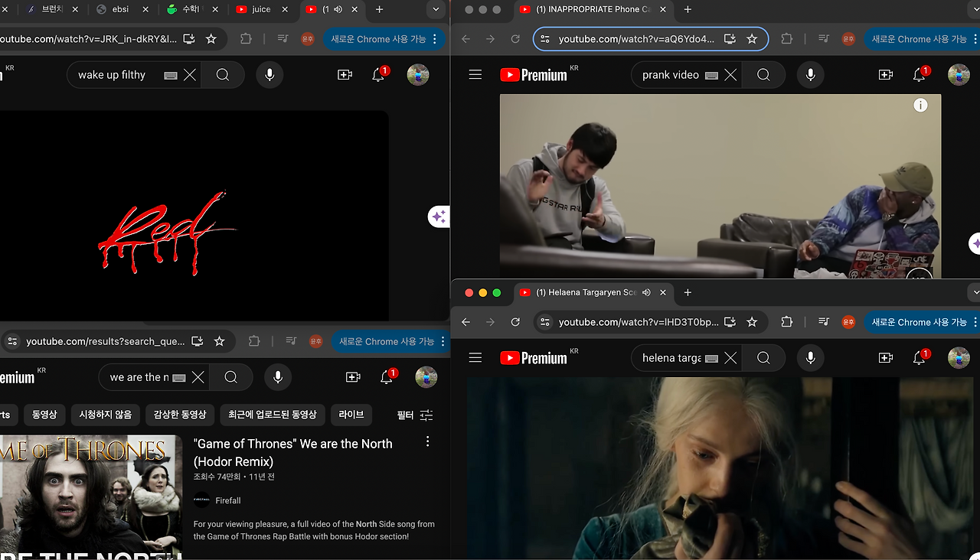Reload the Helaena Targaryen video page
This screenshot has width=980, height=560.
tap(515, 322)
